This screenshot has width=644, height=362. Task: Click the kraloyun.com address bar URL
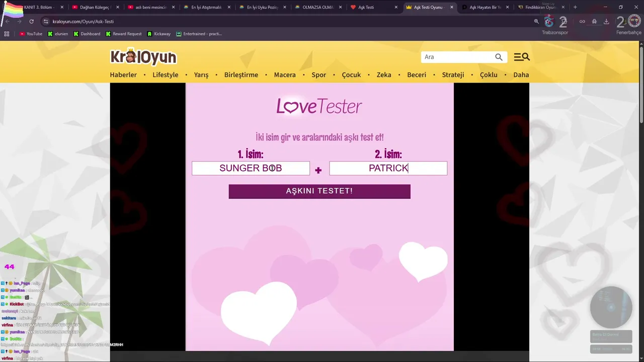(x=83, y=22)
